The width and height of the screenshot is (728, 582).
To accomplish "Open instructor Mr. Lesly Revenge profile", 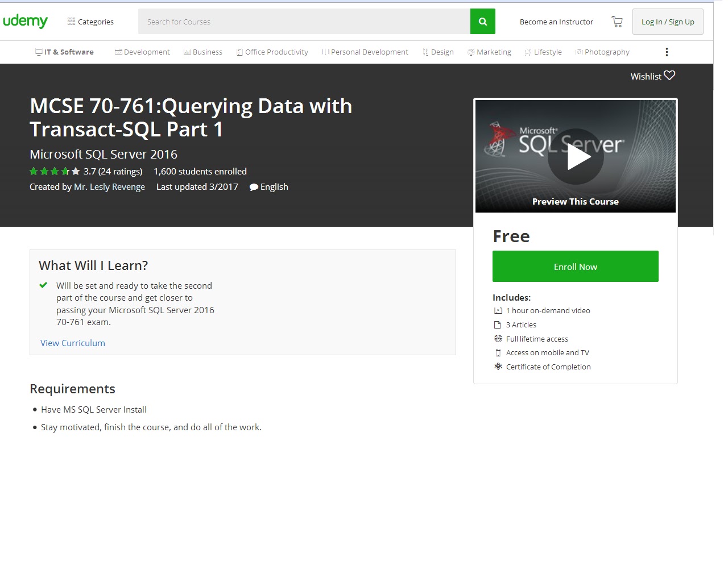I will (x=109, y=186).
